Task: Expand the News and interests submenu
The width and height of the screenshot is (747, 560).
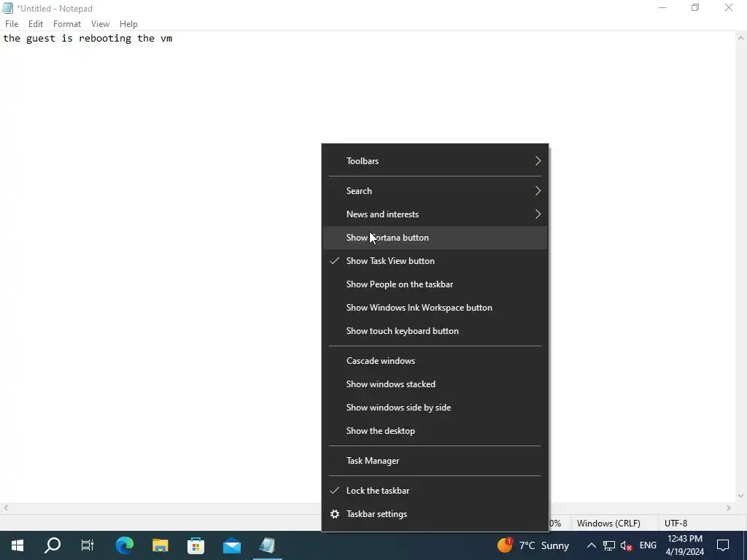Action: [x=435, y=214]
